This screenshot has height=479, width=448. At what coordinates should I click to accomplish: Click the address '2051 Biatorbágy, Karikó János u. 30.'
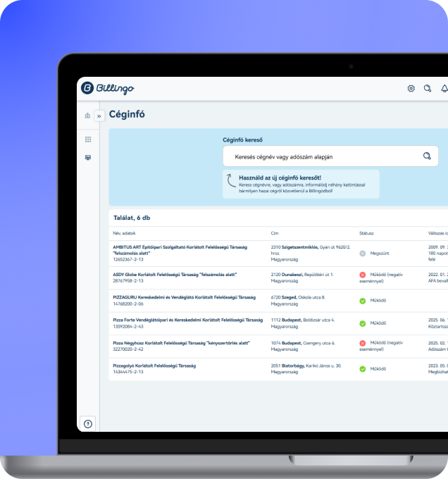click(x=306, y=366)
